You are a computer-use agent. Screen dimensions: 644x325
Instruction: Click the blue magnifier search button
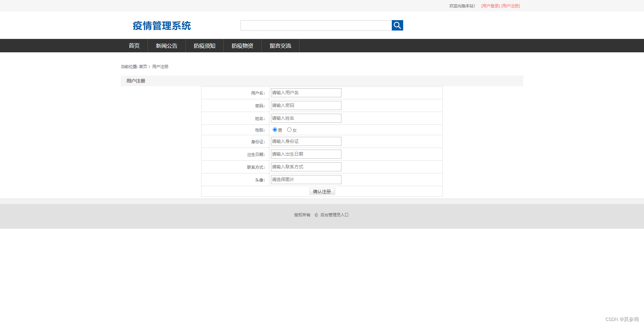(397, 25)
